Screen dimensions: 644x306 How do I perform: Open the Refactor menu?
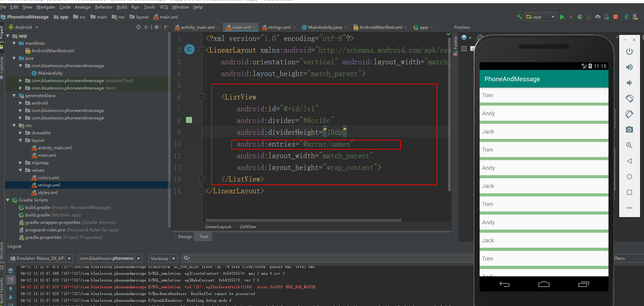tap(104, 7)
